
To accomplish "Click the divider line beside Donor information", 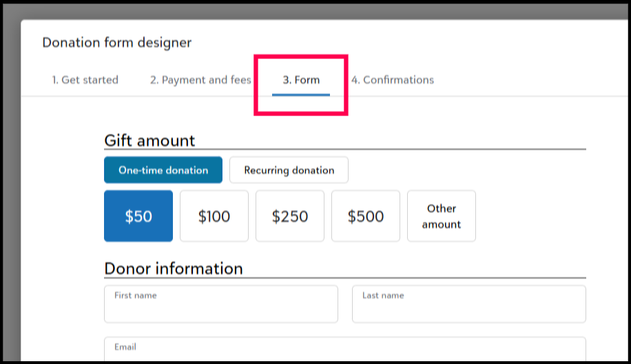I will tap(413, 278).
